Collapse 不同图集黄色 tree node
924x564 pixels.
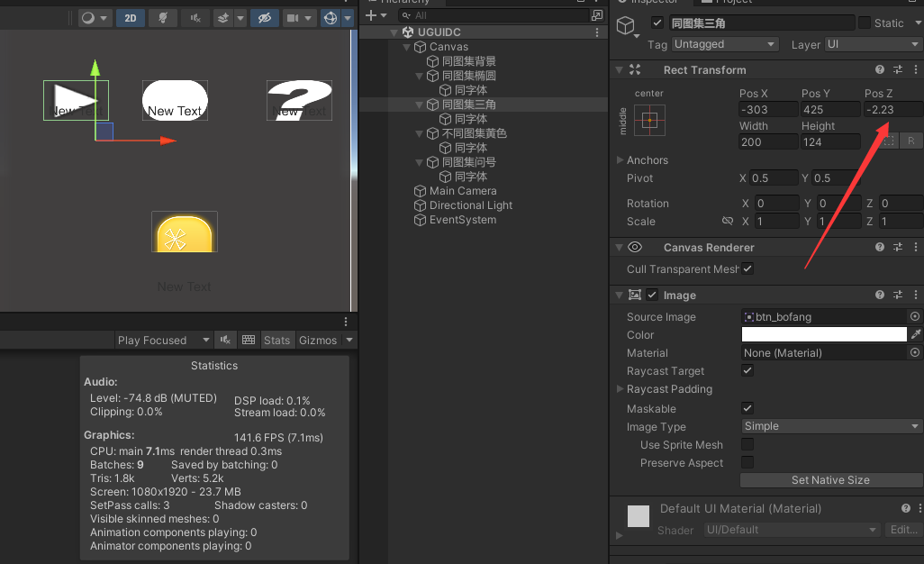click(x=419, y=133)
